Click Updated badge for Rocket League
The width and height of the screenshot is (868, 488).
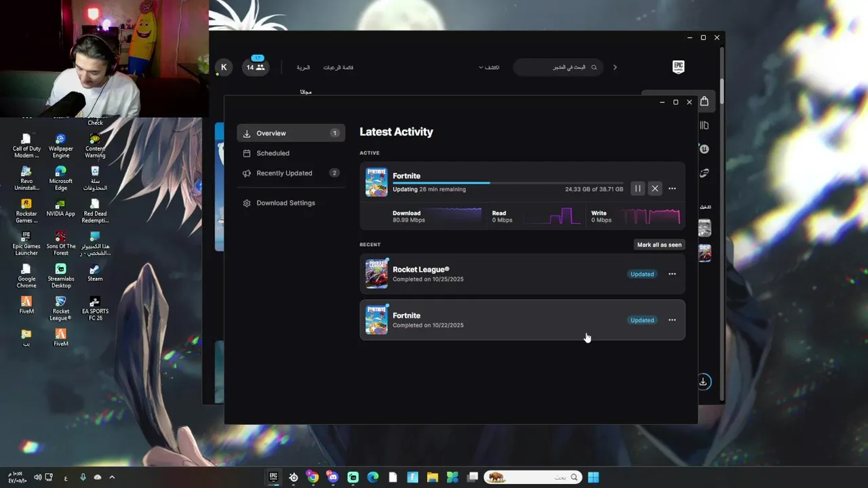(642, 274)
